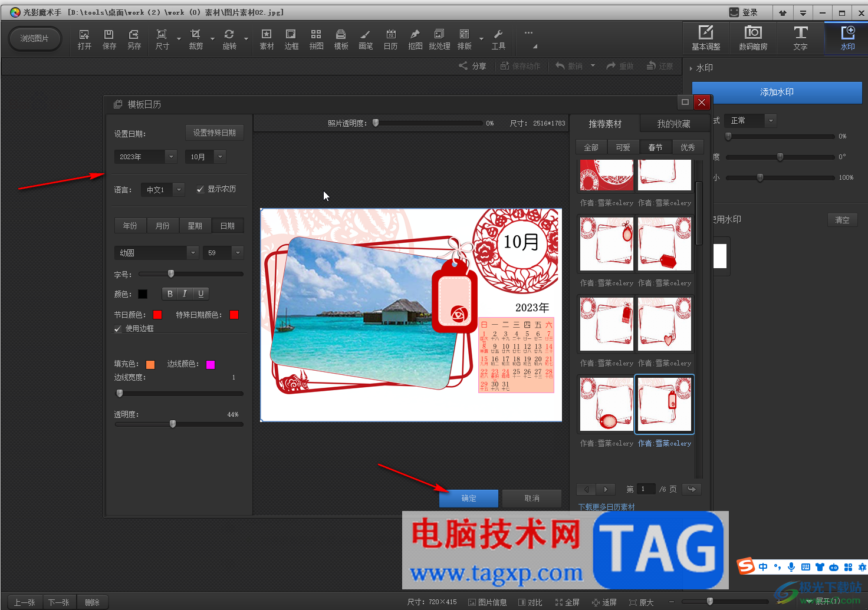Open the 数码暗房 panel

[x=753, y=38]
